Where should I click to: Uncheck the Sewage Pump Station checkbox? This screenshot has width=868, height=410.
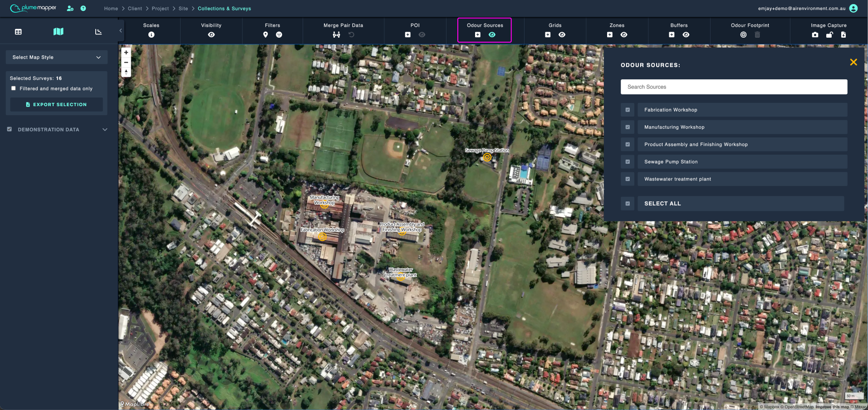[x=628, y=161]
